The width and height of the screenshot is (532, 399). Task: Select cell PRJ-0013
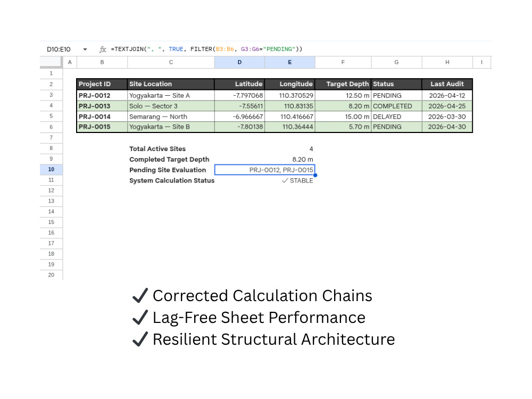(x=102, y=106)
